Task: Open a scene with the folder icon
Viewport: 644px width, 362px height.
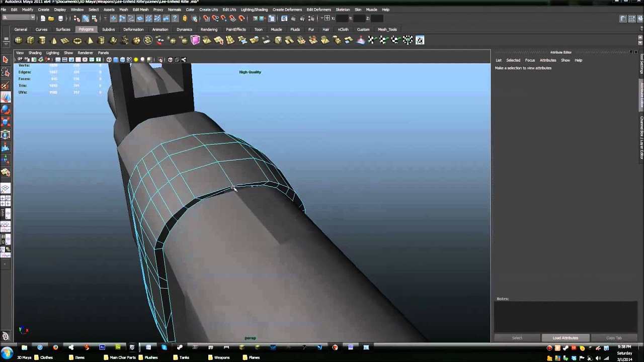Action: click(x=51, y=19)
